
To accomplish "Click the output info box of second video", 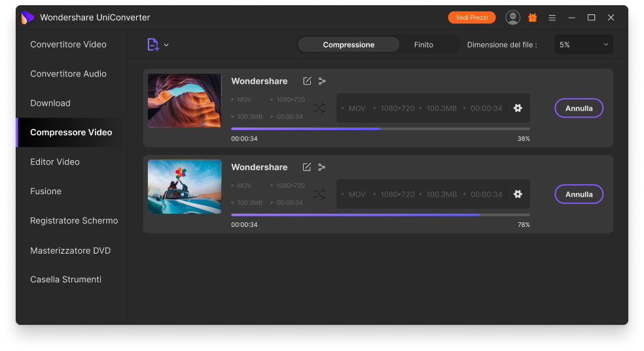I will pos(433,194).
